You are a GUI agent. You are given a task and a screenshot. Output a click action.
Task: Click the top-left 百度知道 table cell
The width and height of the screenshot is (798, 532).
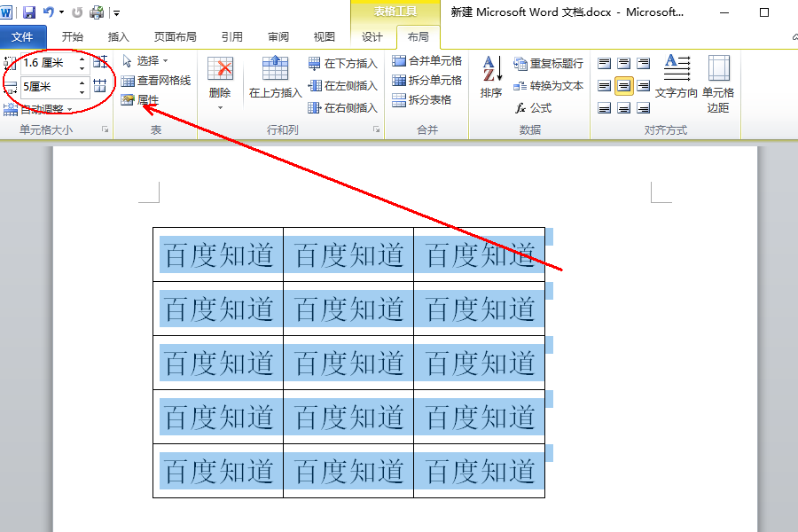pyautogui.click(x=218, y=254)
